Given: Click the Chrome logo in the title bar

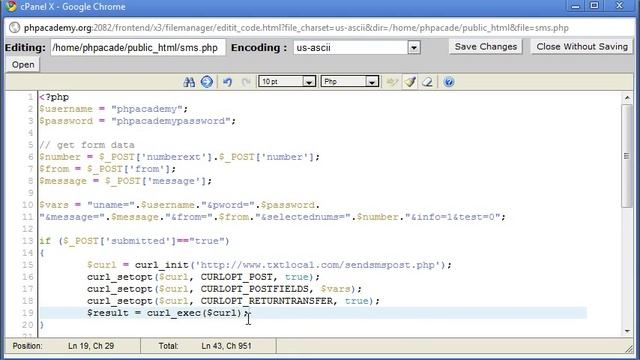Looking at the screenshot, I should coord(11,6).
